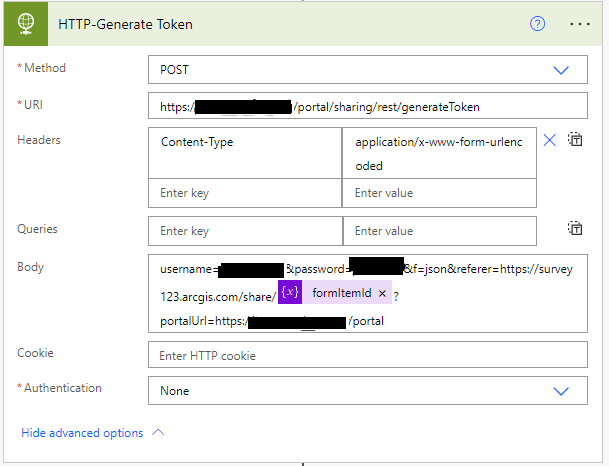The height and width of the screenshot is (466, 609).
Task: Open the action's ellipsis menu
Action: click(x=580, y=25)
